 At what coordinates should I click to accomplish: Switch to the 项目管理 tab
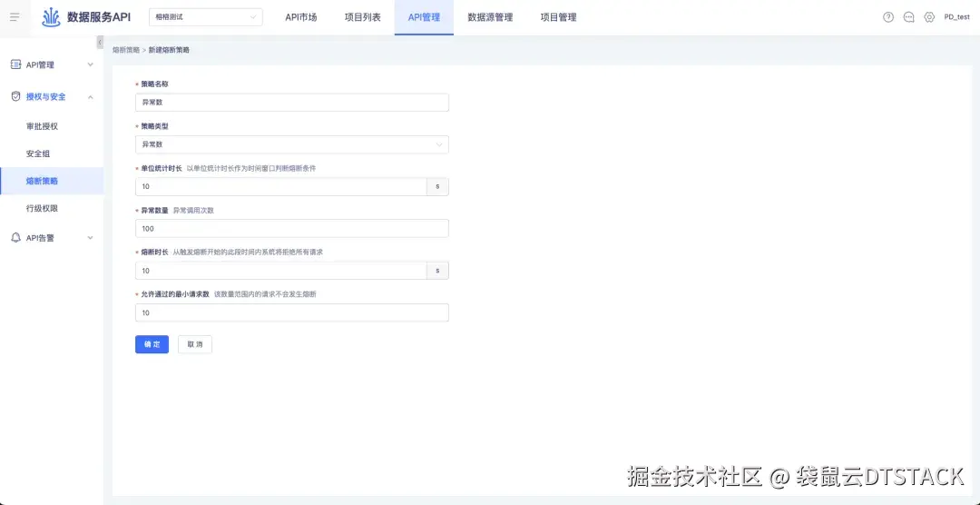[558, 17]
